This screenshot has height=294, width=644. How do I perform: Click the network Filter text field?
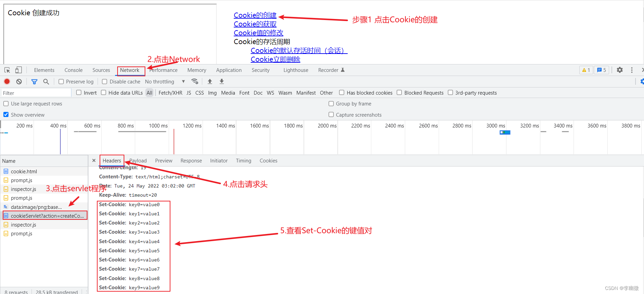pos(36,93)
